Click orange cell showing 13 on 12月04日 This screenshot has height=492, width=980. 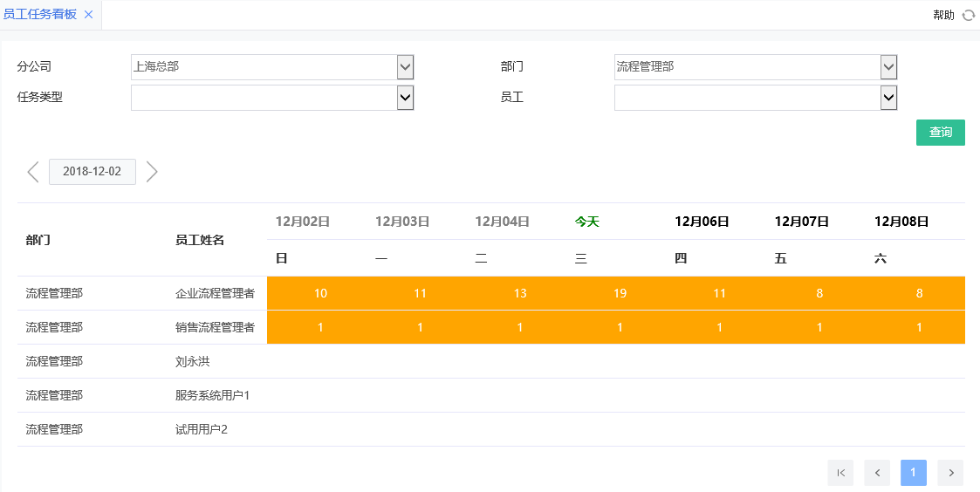tap(520, 294)
